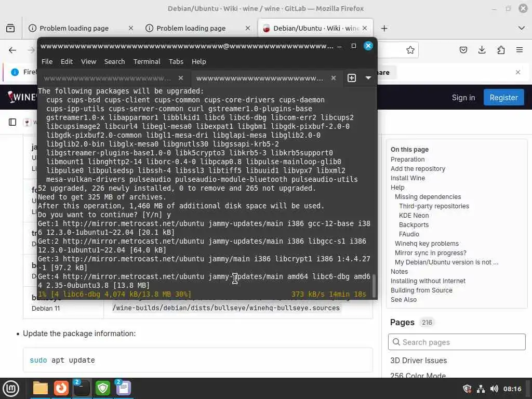Screen dimensions: 532x399
Task: Open the 08:16 clock calendar
Action: 512,389
